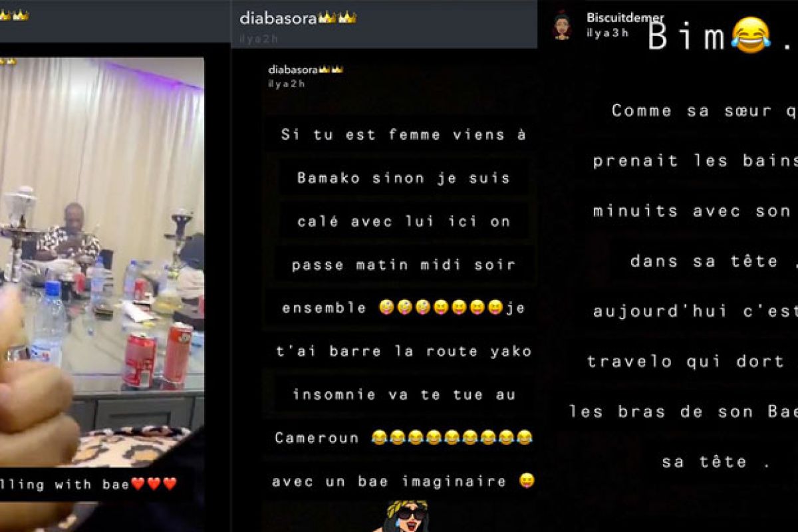The height and width of the screenshot is (532, 798).
Task: Tap the crown emojis beside the header diabasora name
Action: pyautogui.click(x=337, y=18)
